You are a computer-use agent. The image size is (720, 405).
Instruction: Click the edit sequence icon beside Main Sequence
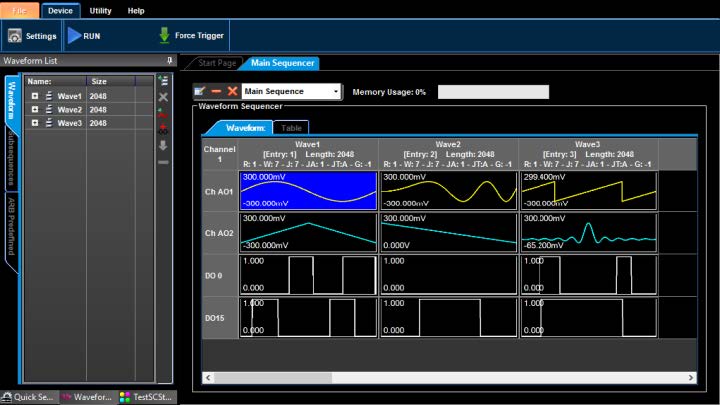click(200, 91)
